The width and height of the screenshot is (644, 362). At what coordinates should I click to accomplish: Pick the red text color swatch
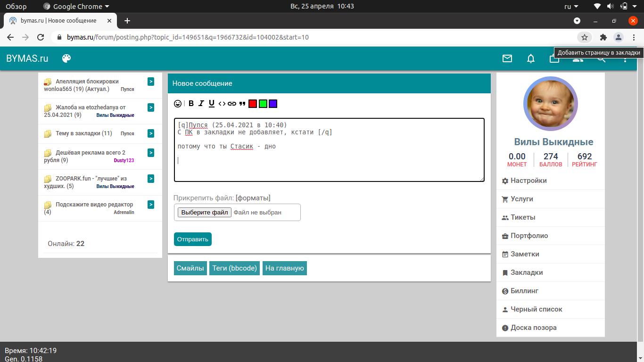point(253,104)
